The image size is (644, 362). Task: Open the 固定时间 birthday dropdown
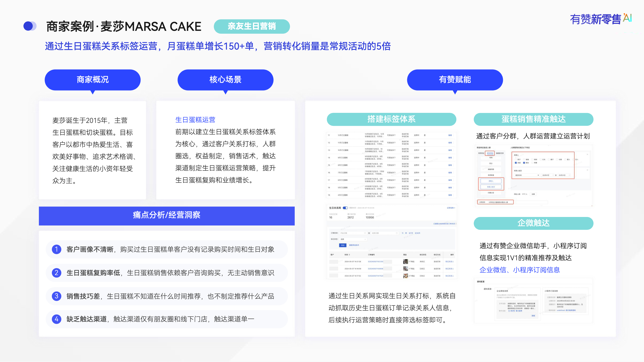527,175
